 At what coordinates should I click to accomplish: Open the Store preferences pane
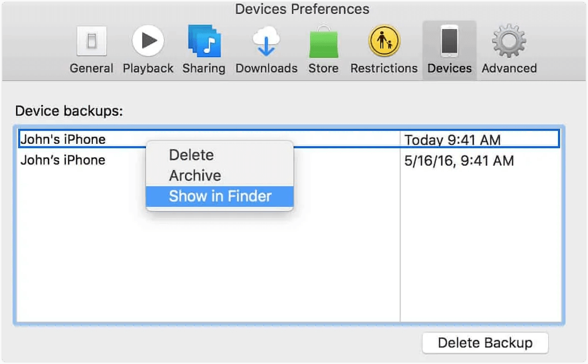(x=323, y=50)
